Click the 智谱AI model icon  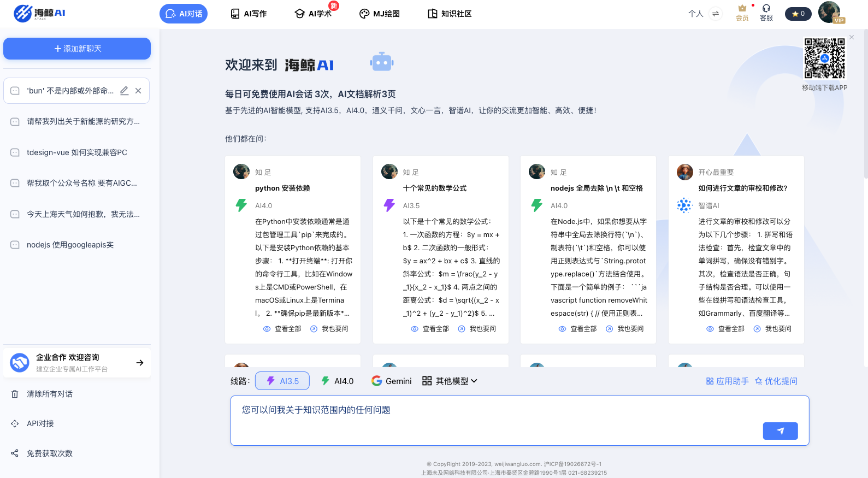(684, 205)
